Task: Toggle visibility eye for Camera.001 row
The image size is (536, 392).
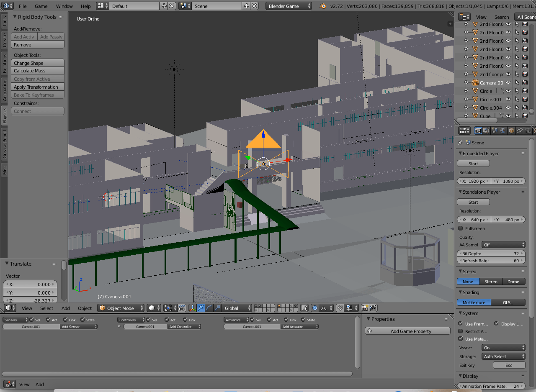Action: point(508,83)
